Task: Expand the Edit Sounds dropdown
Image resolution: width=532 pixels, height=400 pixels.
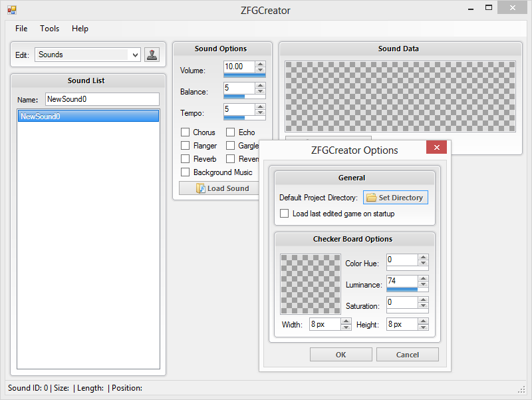Action: point(135,55)
